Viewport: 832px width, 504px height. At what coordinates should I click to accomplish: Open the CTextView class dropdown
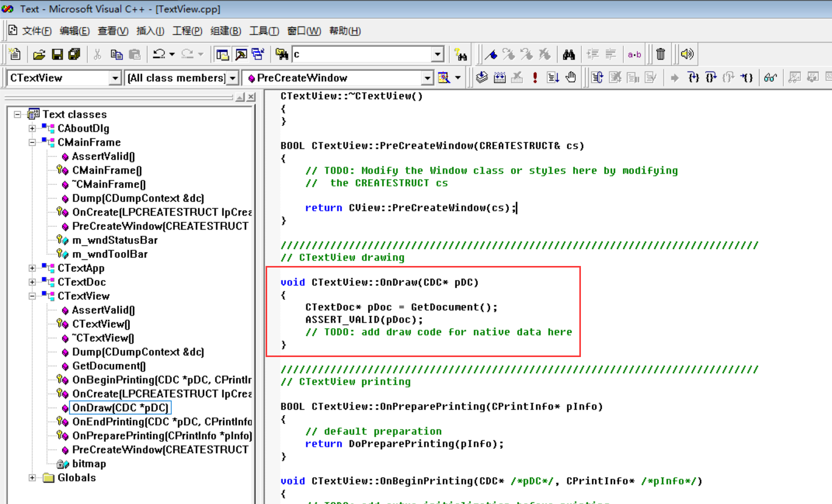coord(115,78)
